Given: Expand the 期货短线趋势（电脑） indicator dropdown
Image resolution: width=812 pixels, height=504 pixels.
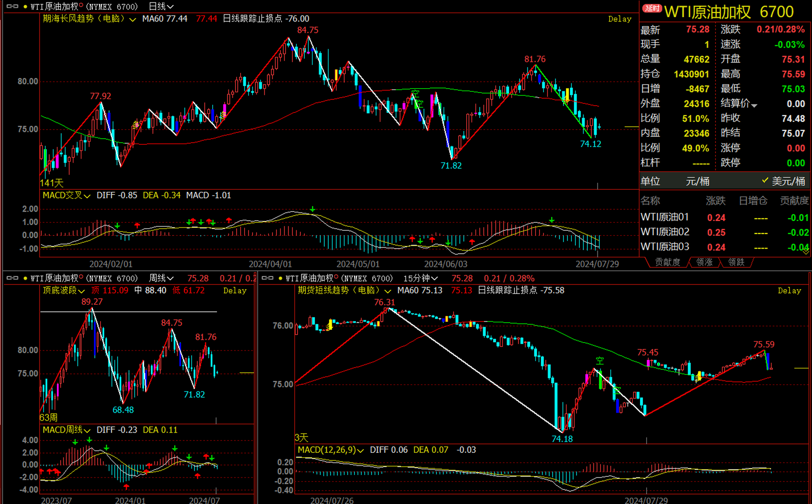Looking at the screenshot, I should pos(387,291).
